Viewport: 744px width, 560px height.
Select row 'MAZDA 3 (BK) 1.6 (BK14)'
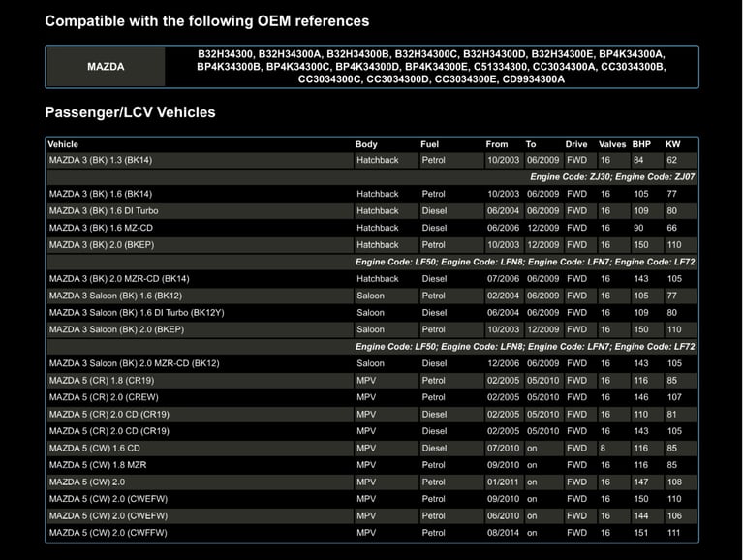pyautogui.click(x=372, y=194)
